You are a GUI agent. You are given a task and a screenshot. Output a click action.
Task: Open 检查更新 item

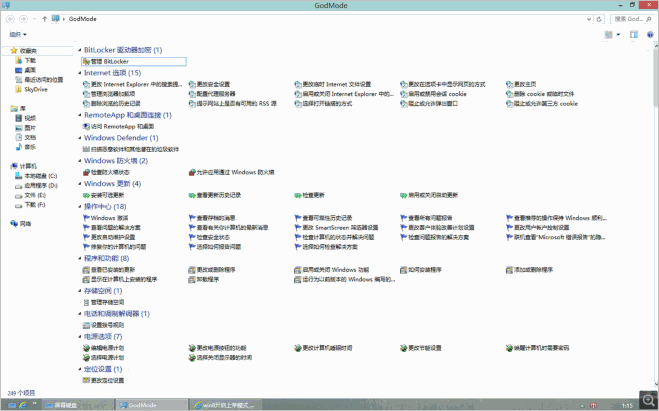tap(310, 195)
